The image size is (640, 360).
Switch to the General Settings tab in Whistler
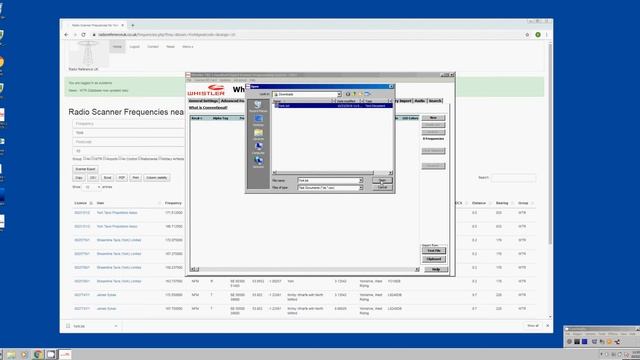pyautogui.click(x=203, y=101)
